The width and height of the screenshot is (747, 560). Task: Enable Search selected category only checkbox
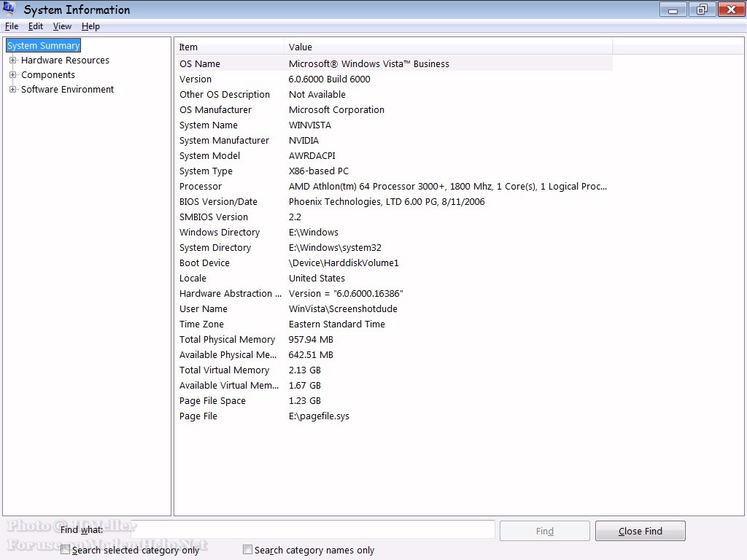(65, 550)
